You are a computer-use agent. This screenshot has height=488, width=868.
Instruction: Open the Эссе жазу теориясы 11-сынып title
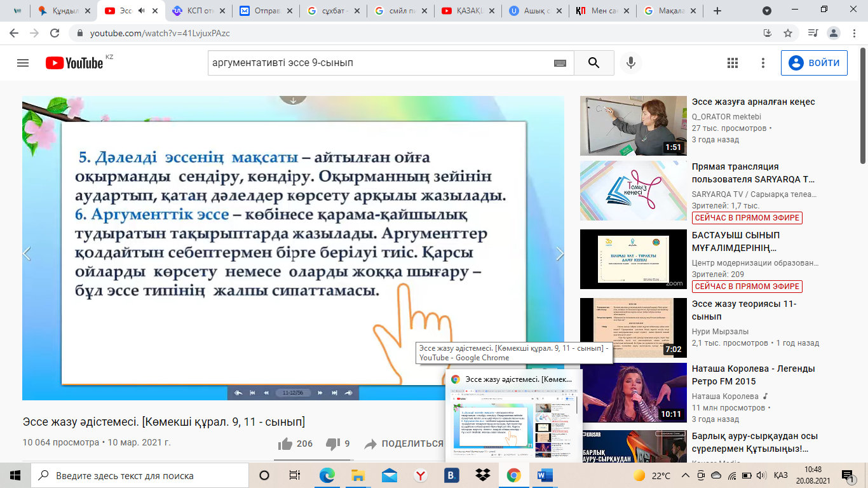(x=744, y=310)
